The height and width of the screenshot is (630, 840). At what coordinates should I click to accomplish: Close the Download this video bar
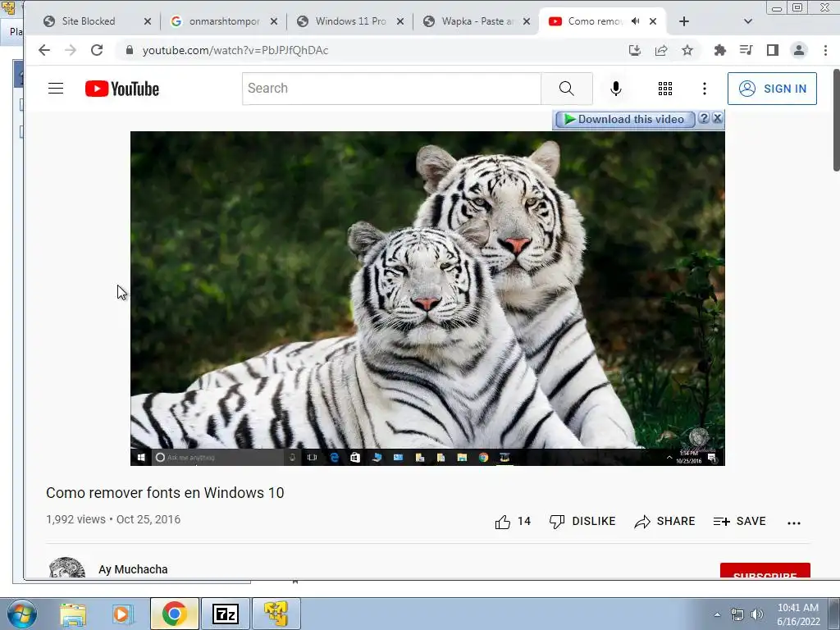coord(717,118)
